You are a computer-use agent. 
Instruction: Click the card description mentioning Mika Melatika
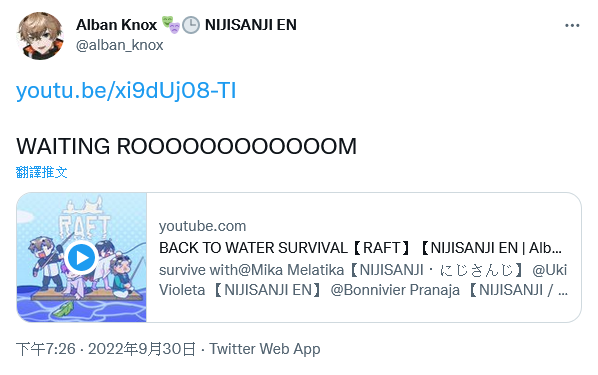363,280
